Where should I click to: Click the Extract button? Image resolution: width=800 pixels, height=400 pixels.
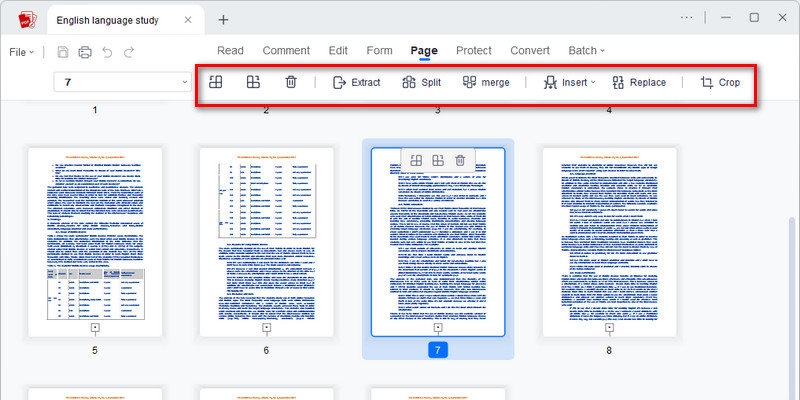(357, 82)
